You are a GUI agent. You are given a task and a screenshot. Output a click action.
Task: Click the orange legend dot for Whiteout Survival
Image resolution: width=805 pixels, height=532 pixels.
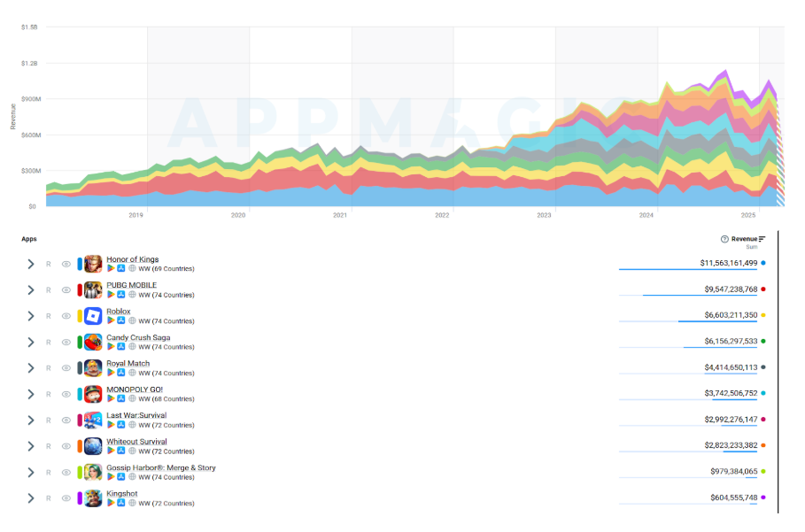pos(763,445)
